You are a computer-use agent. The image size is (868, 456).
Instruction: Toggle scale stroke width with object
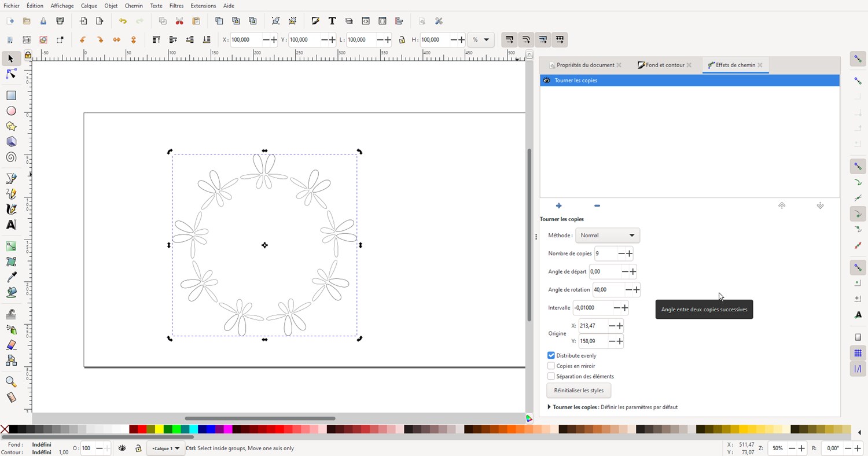(509, 39)
